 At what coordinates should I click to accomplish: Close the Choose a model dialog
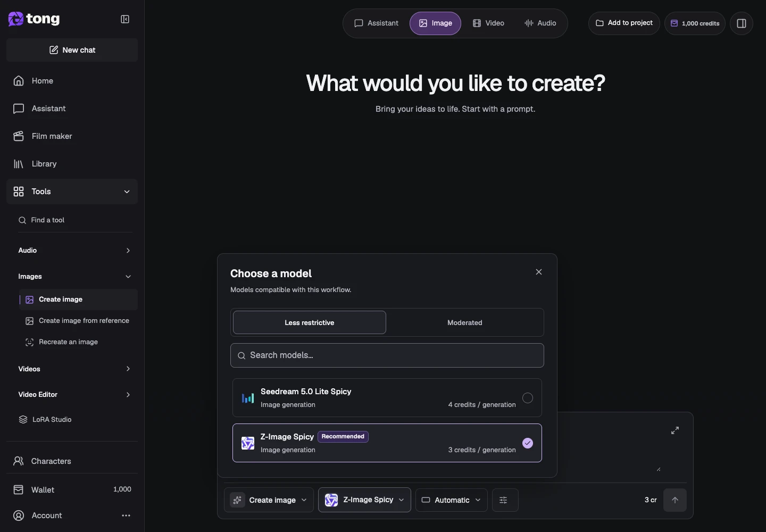tap(539, 272)
